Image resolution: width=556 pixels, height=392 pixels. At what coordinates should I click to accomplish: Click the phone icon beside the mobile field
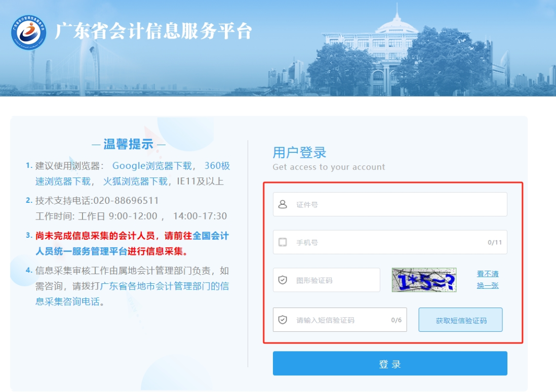tap(283, 242)
